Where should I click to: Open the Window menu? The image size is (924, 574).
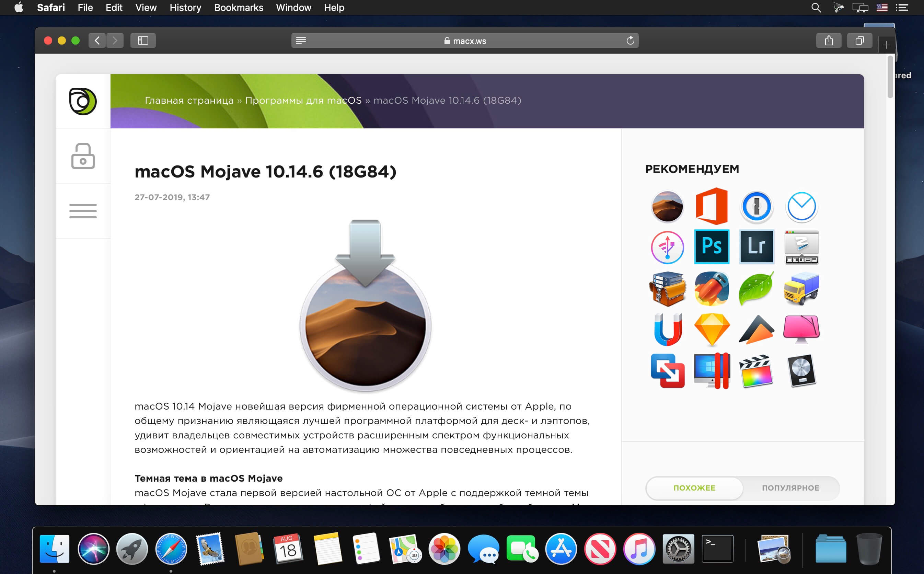[x=294, y=8]
